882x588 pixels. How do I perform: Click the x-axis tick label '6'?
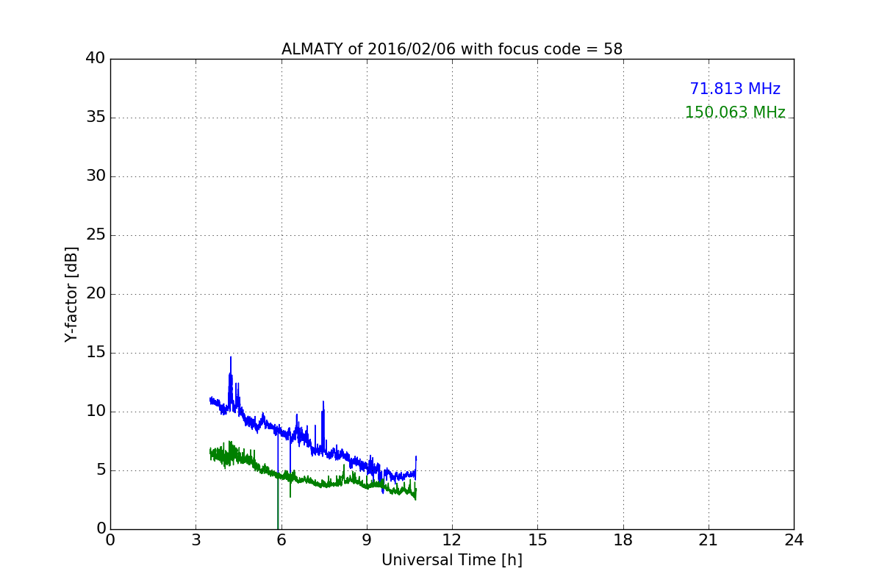(282, 540)
